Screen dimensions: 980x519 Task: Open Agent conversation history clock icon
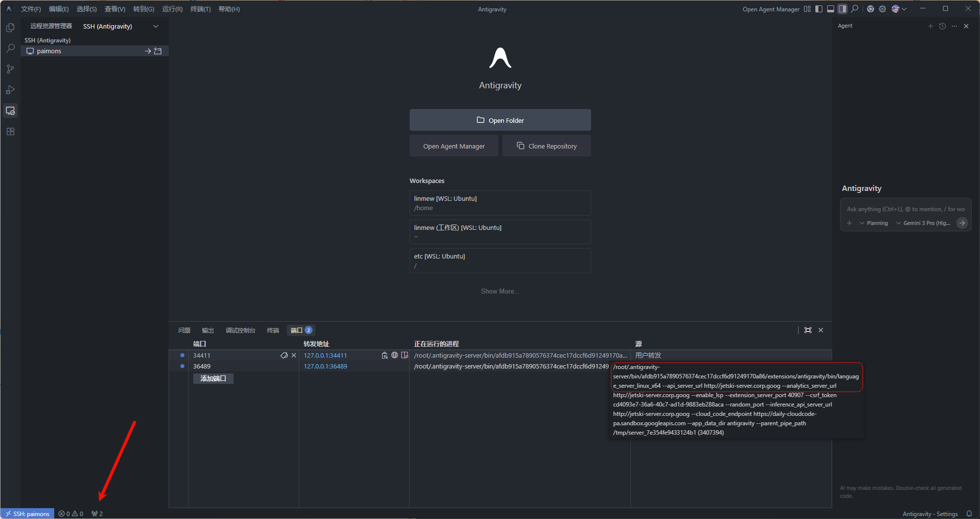(x=943, y=26)
